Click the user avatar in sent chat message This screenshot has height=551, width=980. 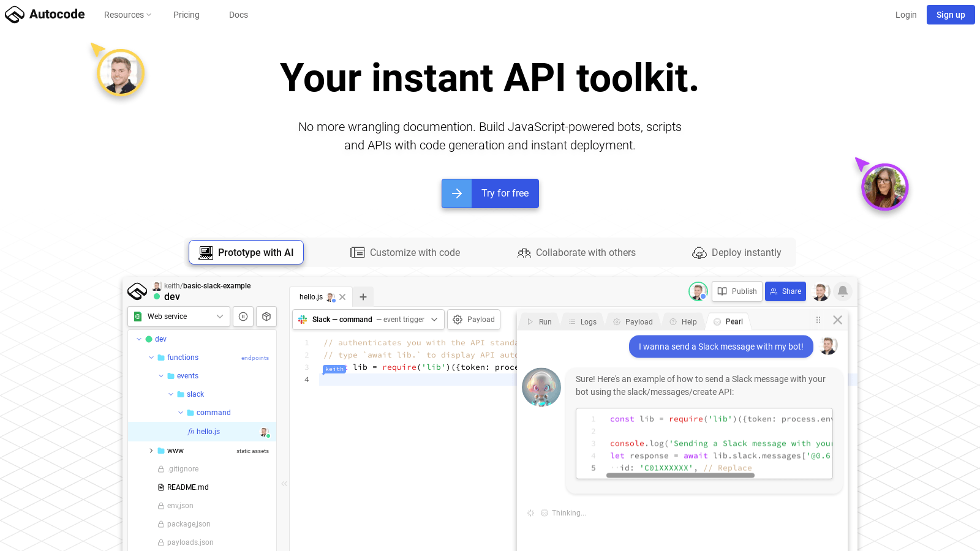click(828, 346)
